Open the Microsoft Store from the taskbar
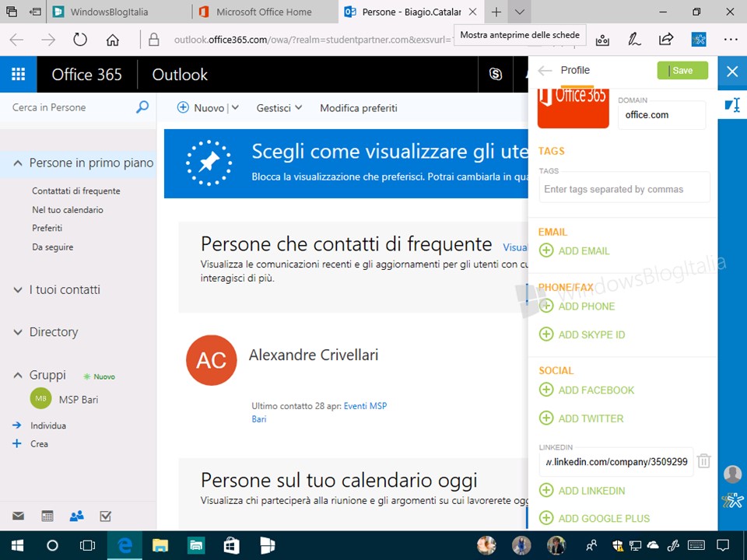The image size is (747, 560). click(232, 546)
